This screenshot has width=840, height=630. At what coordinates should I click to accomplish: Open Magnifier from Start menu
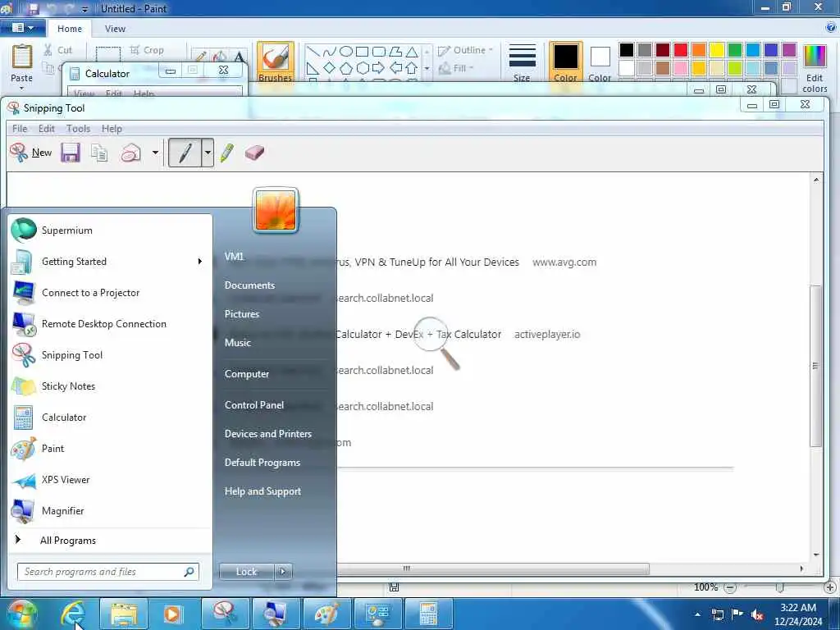(111, 510)
